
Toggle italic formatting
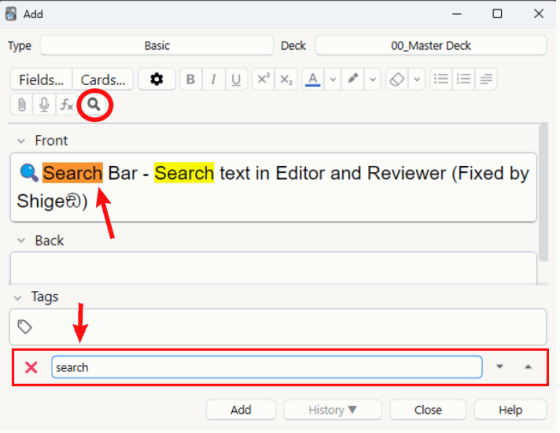coord(214,79)
